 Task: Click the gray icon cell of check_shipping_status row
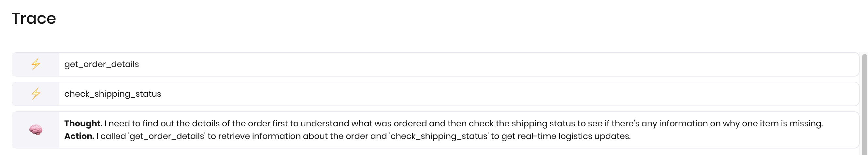click(x=36, y=94)
